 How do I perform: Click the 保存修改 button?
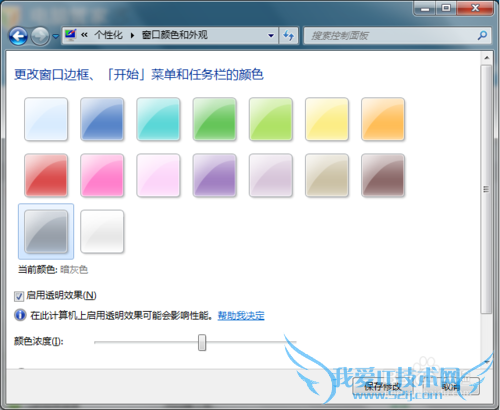coord(383,387)
